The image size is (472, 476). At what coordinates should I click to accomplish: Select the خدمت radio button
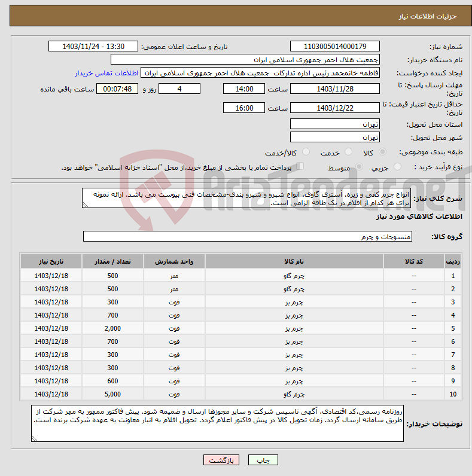[x=348, y=152]
